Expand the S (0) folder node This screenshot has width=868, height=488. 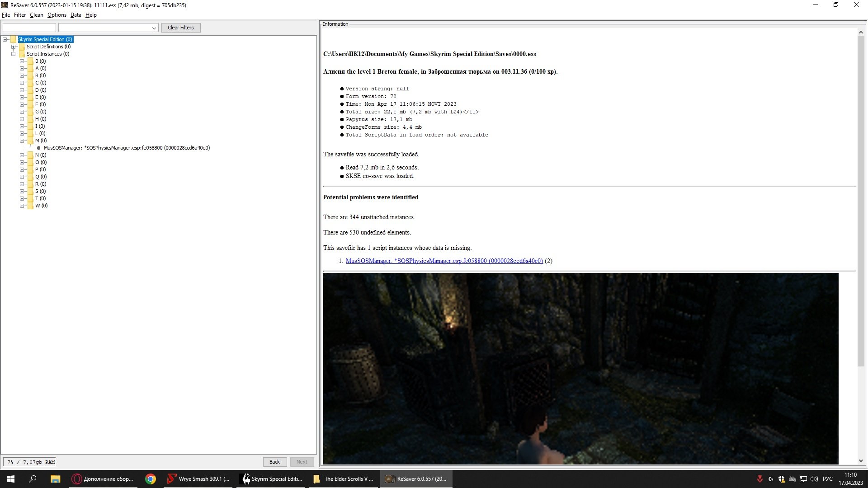tap(22, 191)
